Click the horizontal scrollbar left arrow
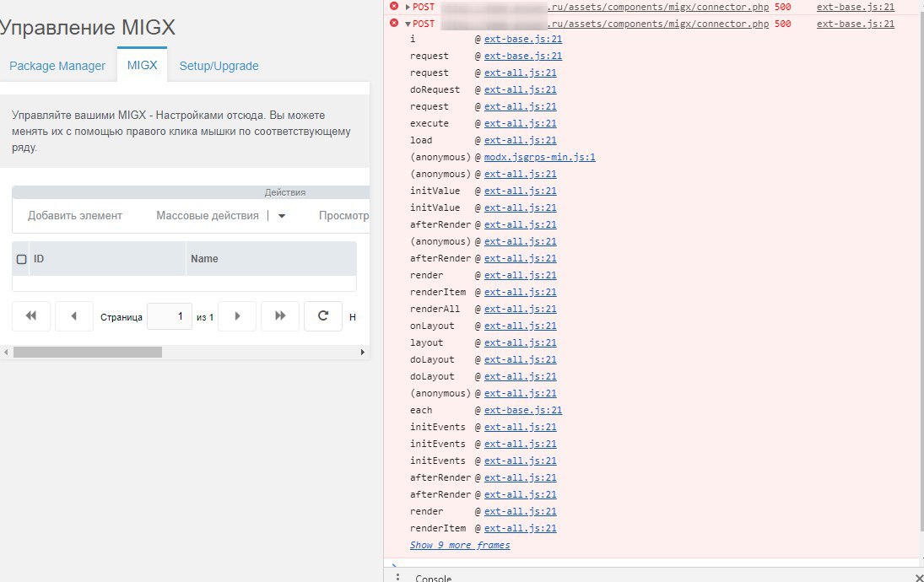Image resolution: width=924 pixels, height=582 pixels. (x=6, y=352)
